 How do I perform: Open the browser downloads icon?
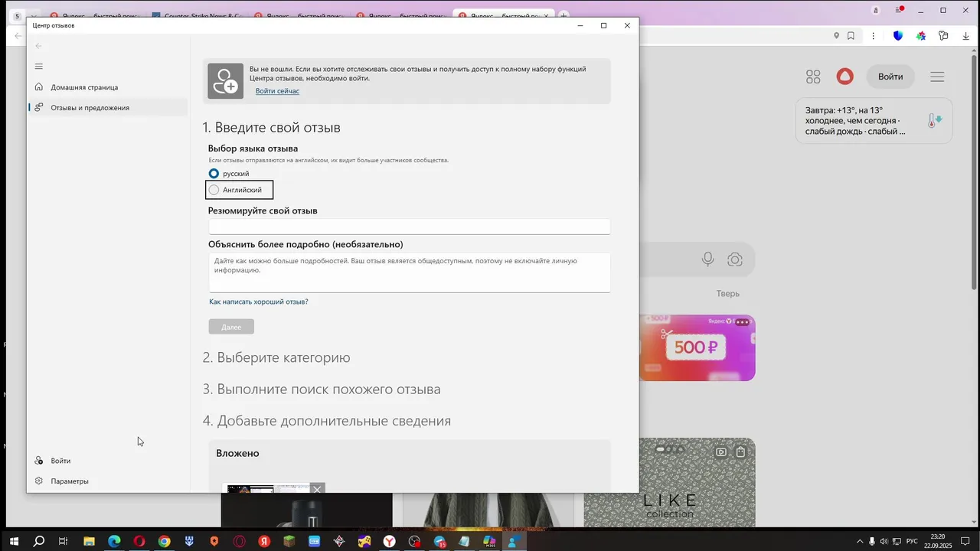click(965, 36)
